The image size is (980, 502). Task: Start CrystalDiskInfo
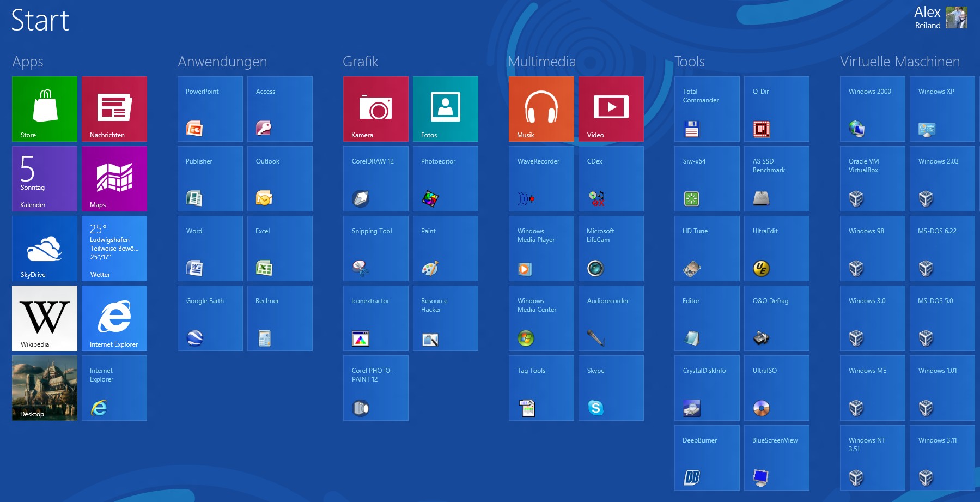707,388
